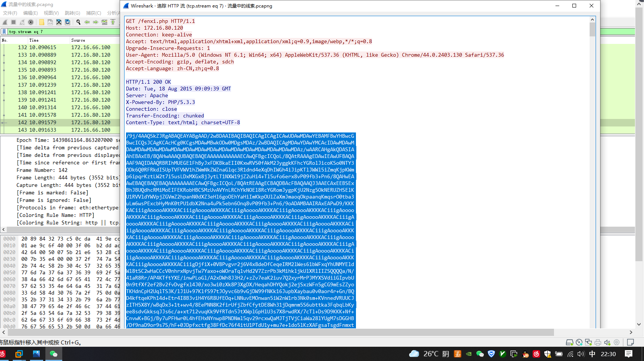Viewport: 644px width, 361px height.
Task: Jump to the first packet
Action: [x=113, y=22]
